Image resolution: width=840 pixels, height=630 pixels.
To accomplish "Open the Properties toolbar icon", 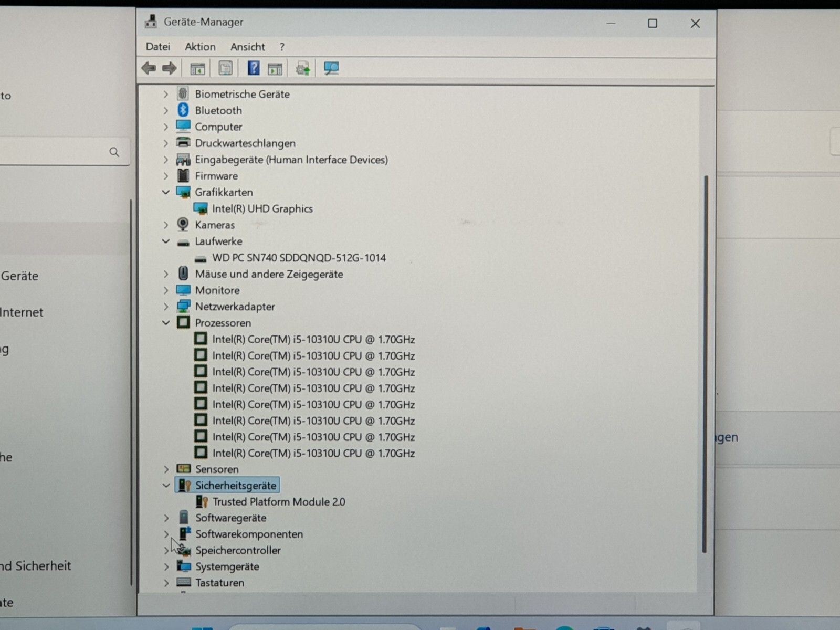I will click(x=225, y=68).
